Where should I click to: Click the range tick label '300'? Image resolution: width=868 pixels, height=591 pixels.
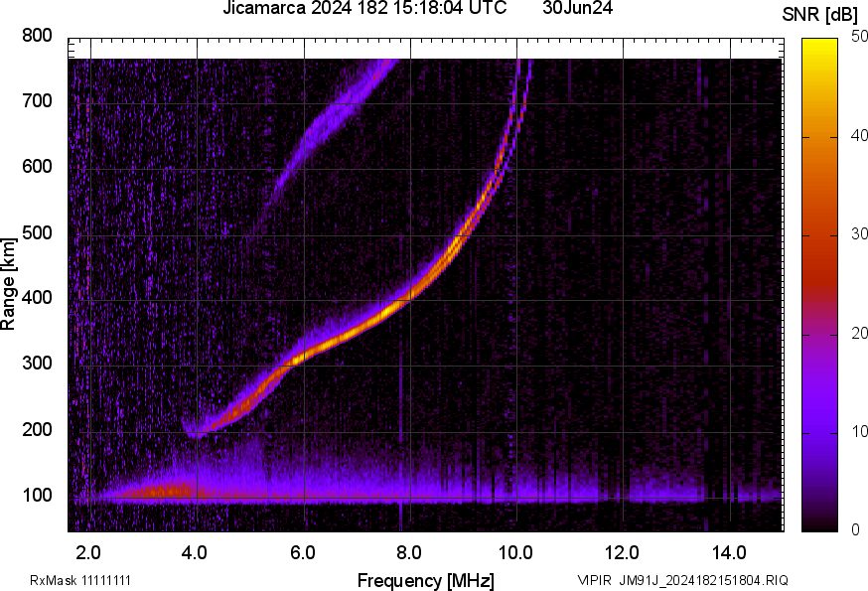pyautogui.click(x=37, y=364)
